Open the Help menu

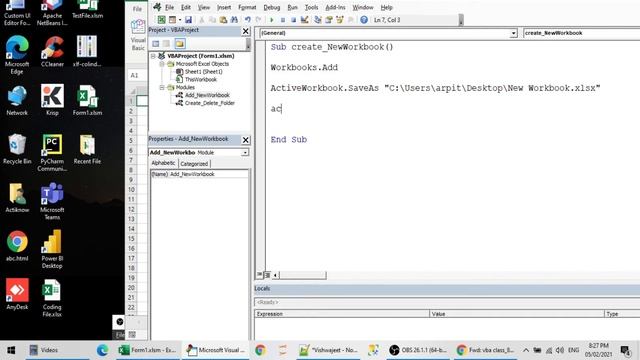(386, 7)
